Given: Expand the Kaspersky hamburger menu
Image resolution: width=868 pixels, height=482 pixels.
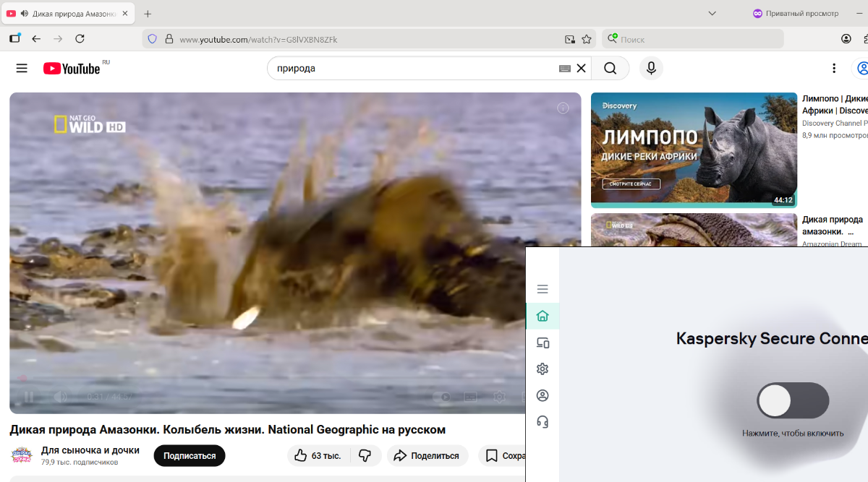Looking at the screenshot, I should (542, 289).
